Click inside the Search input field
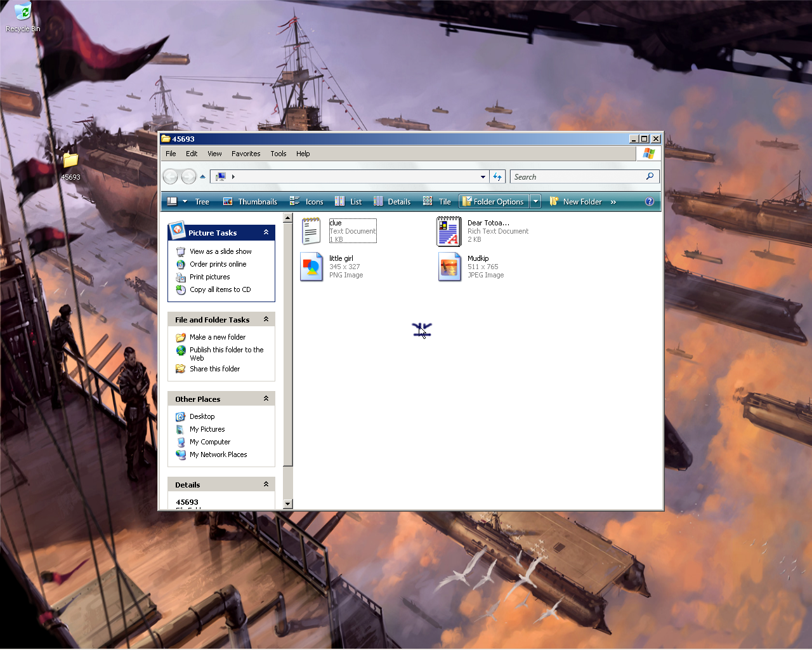812x650 pixels. pyautogui.click(x=577, y=177)
